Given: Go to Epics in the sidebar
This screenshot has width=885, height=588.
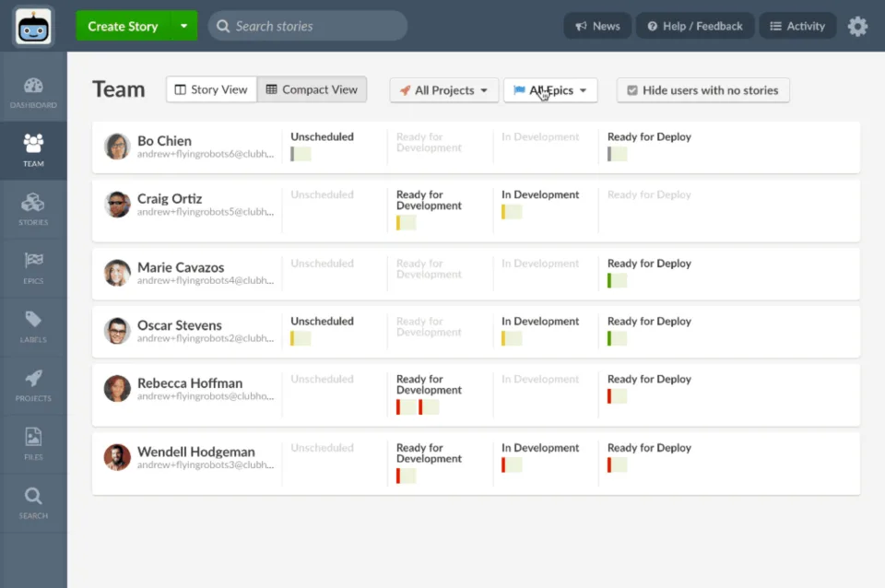Looking at the screenshot, I should click(33, 268).
